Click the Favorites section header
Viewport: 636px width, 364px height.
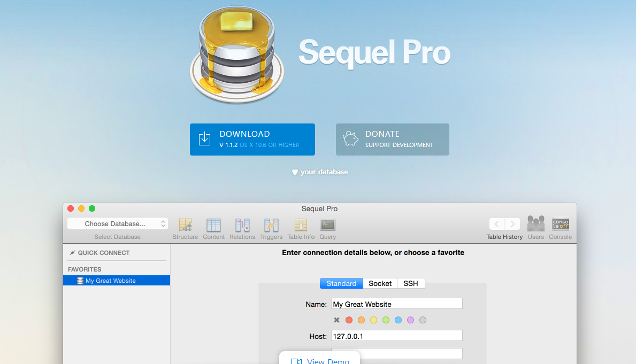tap(85, 269)
